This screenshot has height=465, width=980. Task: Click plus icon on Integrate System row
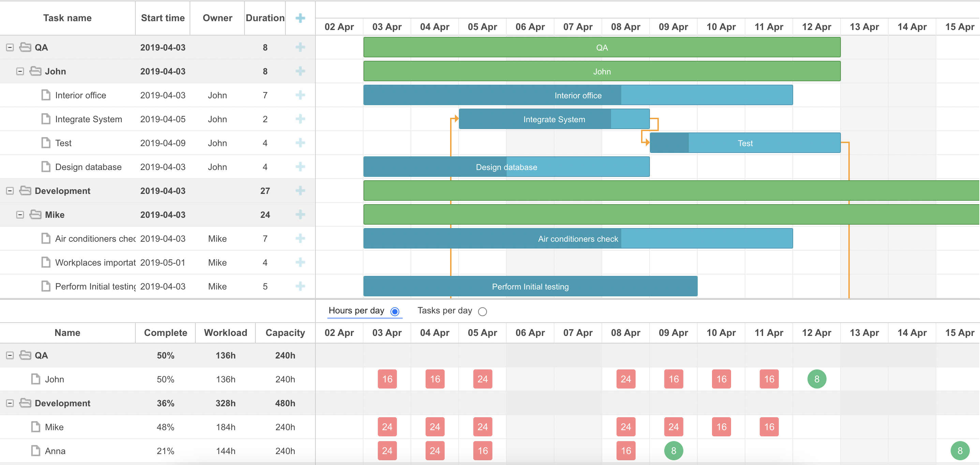[x=300, y=119]
